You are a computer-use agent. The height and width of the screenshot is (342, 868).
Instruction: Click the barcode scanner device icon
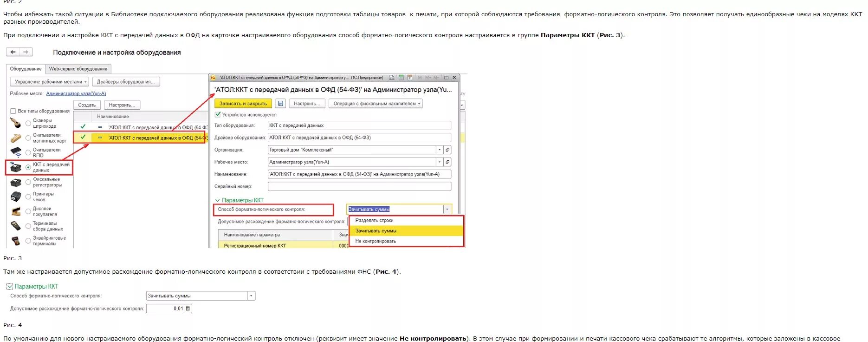click(x=16, y=123)
